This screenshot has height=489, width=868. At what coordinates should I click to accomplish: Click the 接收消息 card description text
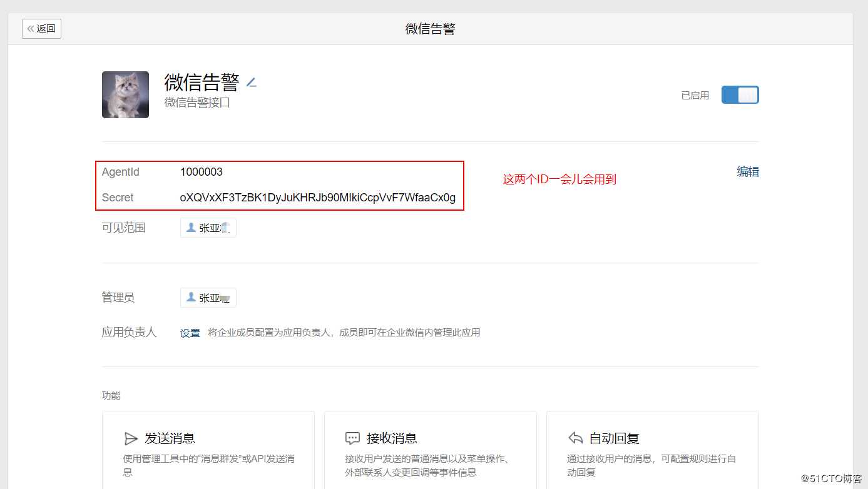pos(429,465)
